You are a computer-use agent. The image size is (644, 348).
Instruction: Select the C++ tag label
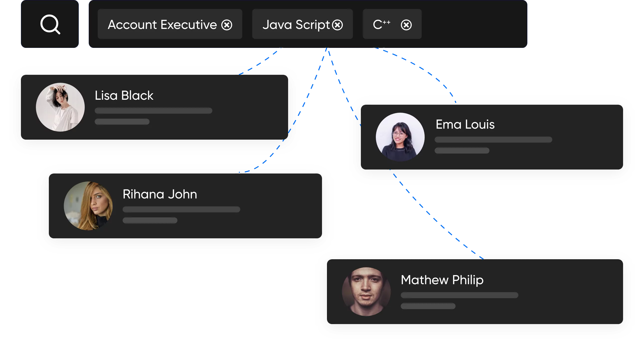[x=381, y=24]
